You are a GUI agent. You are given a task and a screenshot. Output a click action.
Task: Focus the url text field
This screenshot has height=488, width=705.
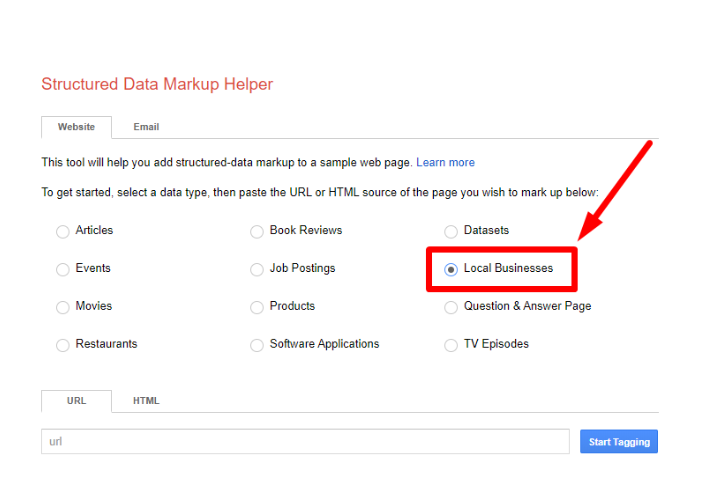305,442
